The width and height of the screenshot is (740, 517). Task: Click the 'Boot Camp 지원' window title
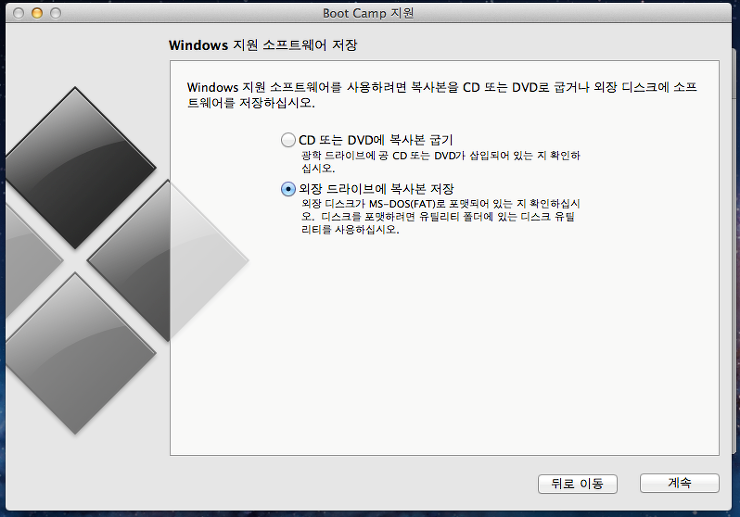coord(368,13)
